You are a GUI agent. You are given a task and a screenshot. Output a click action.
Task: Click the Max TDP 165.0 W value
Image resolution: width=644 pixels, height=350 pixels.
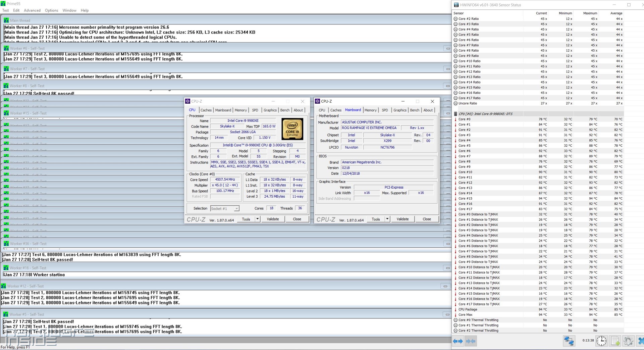coord(269,127)
